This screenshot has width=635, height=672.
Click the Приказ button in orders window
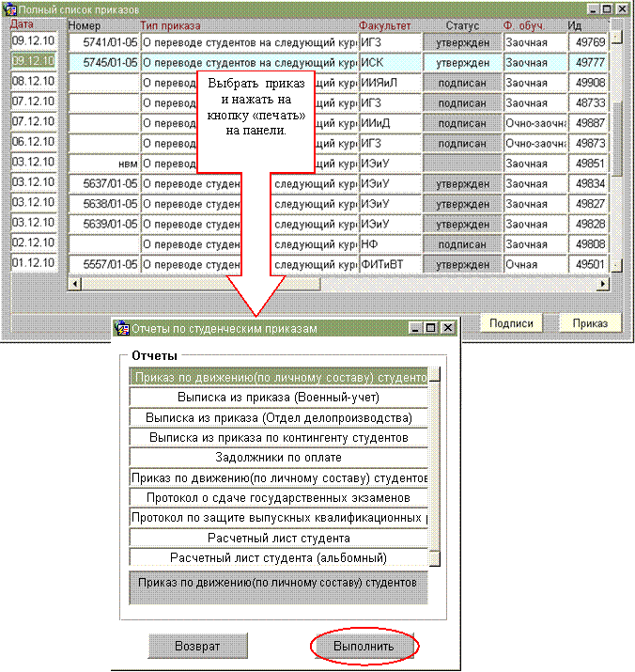coord(590,323)
